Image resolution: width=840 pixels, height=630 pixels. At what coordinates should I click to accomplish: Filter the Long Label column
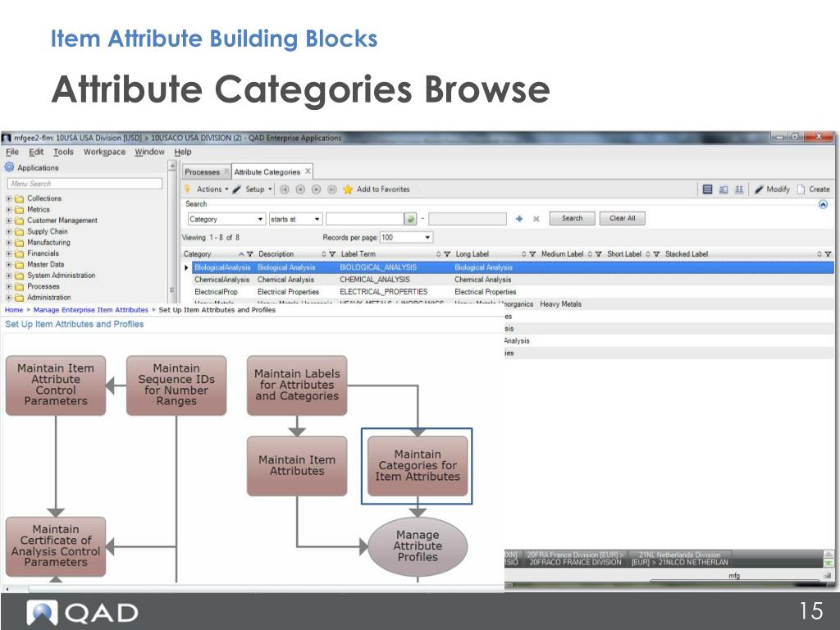pyautogui.click(x=532, y=254)
